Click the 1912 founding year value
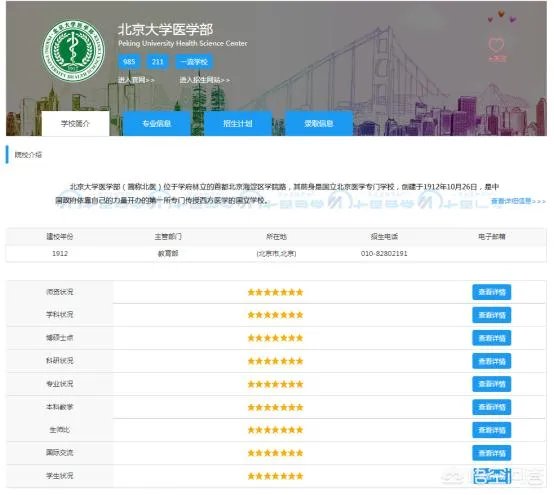The image size is (554, 495). (x=60, y=253)
